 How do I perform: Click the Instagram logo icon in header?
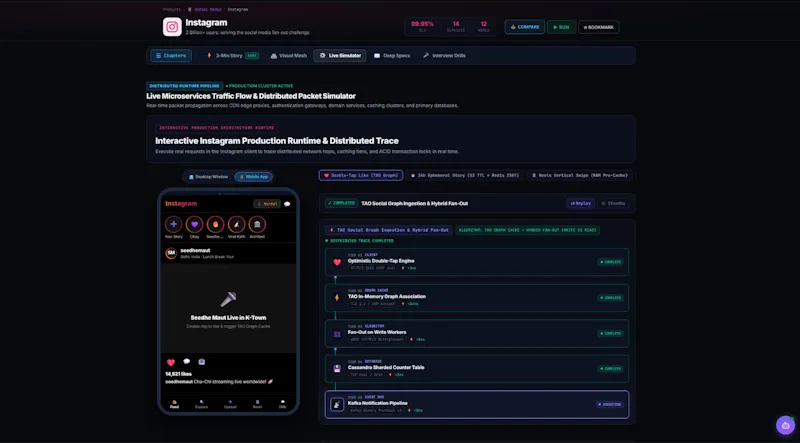(x=172, y=27)
